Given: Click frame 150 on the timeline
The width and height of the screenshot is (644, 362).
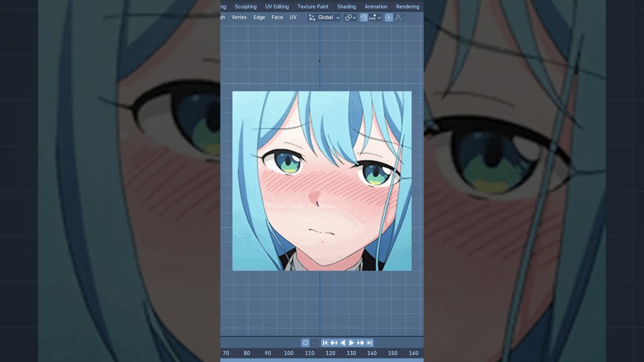Looking at the screenshot, I should (x=393, y=353).
